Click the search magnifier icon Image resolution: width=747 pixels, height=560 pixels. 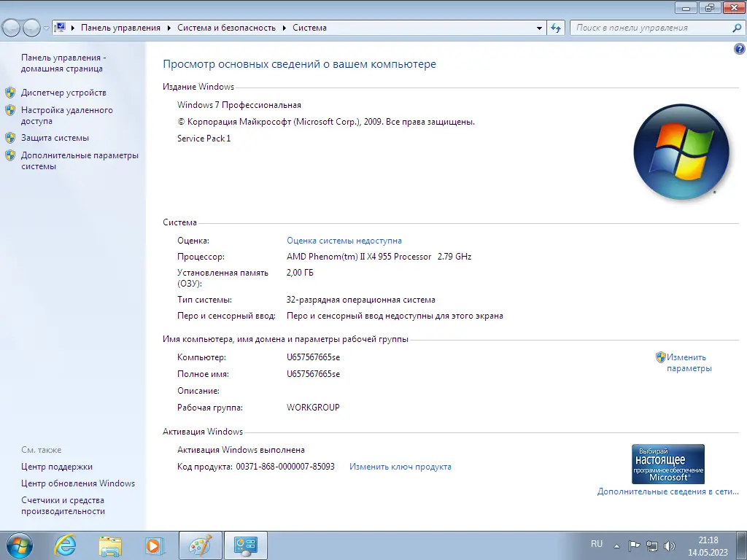coord(737,28)
